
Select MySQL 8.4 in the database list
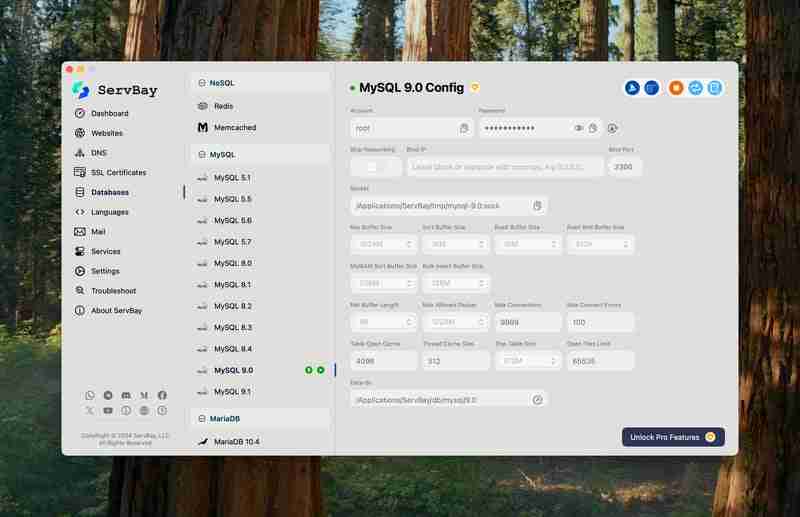click(233, 349)
